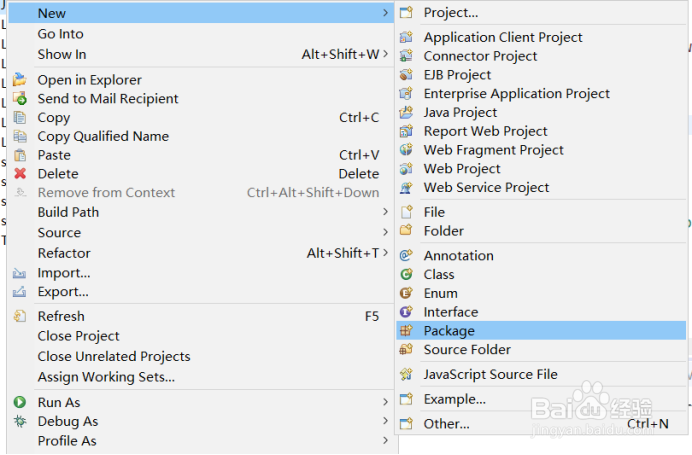Open the Profile As submenu arrow
The image size is (692, 455).
385,441
